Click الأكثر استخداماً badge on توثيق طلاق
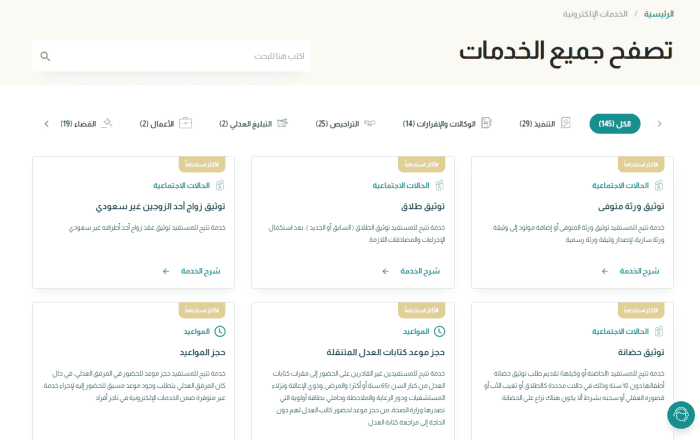Image resolution: width=700 pixels, height=440 pixels. point(421,164)
